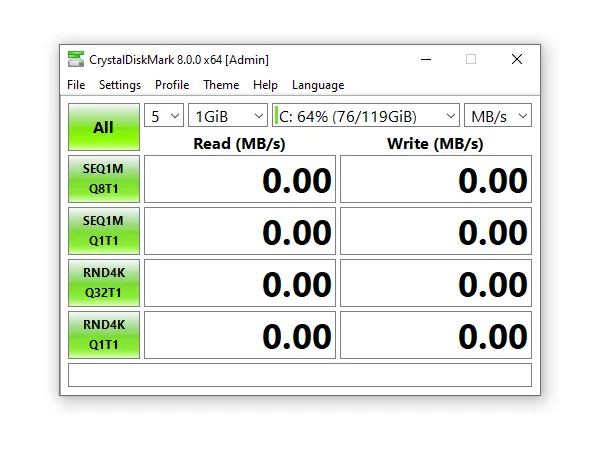Run the RND4K Q32T1 test
The width and height of the screenshot is (610, 457).
104,283
